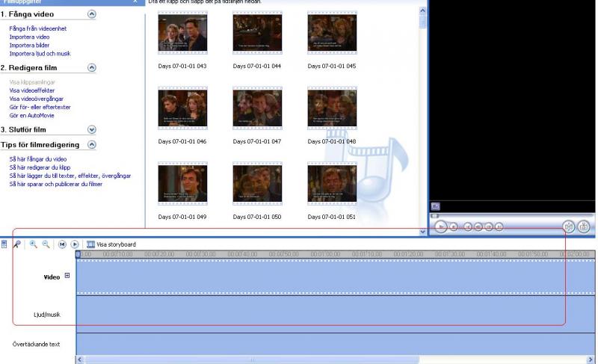Select clip Days 07-01-01 043 thumbnail
The image size is (598, 364).
coord(182,33)
